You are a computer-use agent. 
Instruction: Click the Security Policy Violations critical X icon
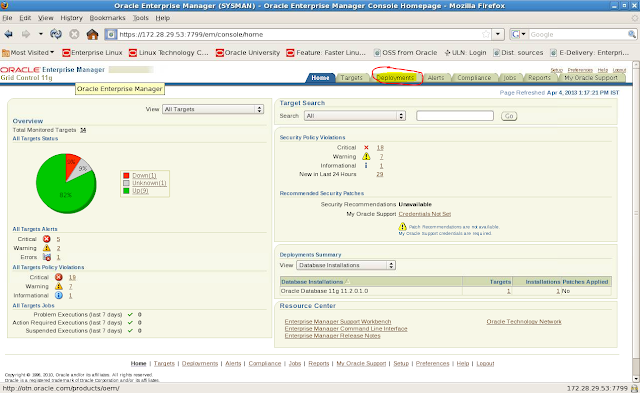point(366,148)
